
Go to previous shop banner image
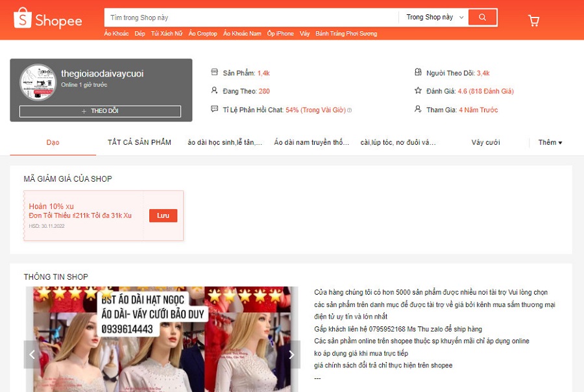[x=32, y=354]
